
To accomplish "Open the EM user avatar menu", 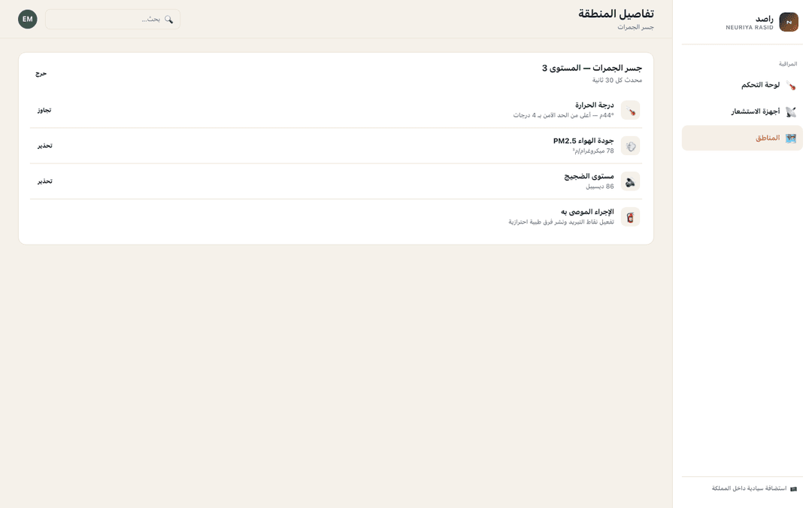I will (x=28, y=19).
